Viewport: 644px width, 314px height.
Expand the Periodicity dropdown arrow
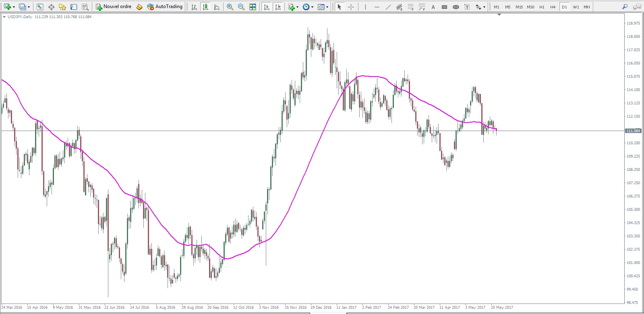click(313, 7)
